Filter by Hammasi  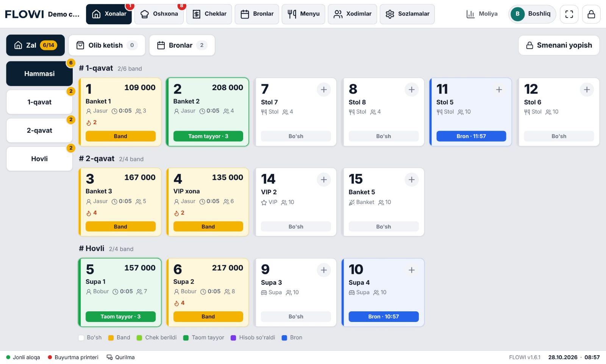(x=39, y=73)
